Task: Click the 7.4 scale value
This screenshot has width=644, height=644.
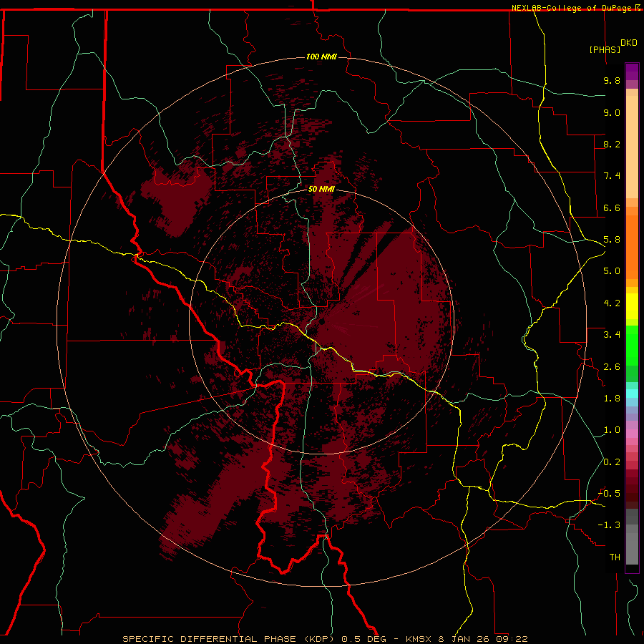Action: point(612,176)
